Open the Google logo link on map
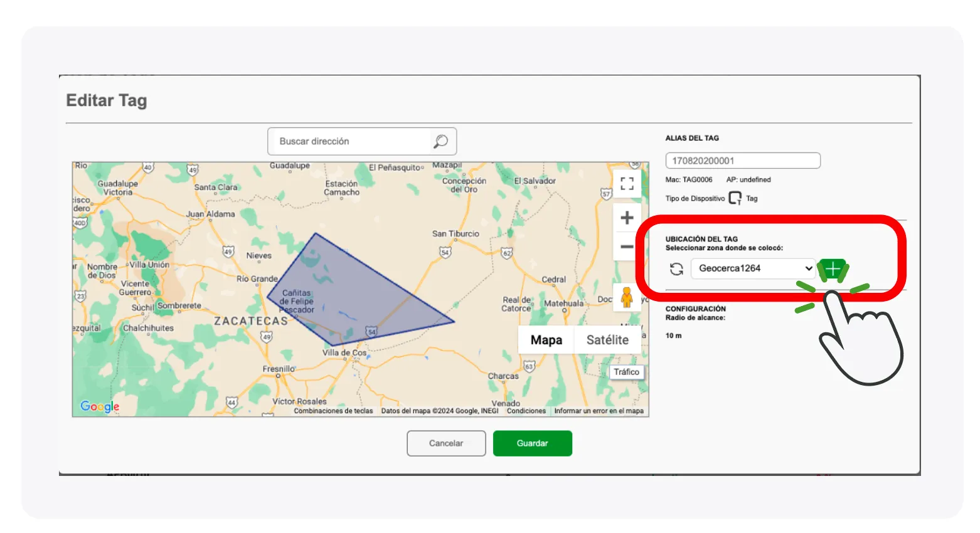 coord(100,406)
